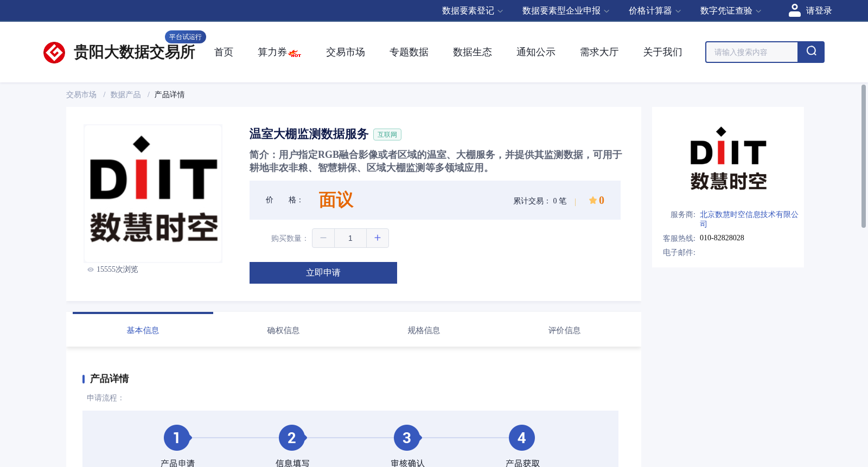Image resolution: width=868 pixels, height=467 pixels.
Task: Click the HOT flame badge beside 算力券
Action: tap(295, 54)
